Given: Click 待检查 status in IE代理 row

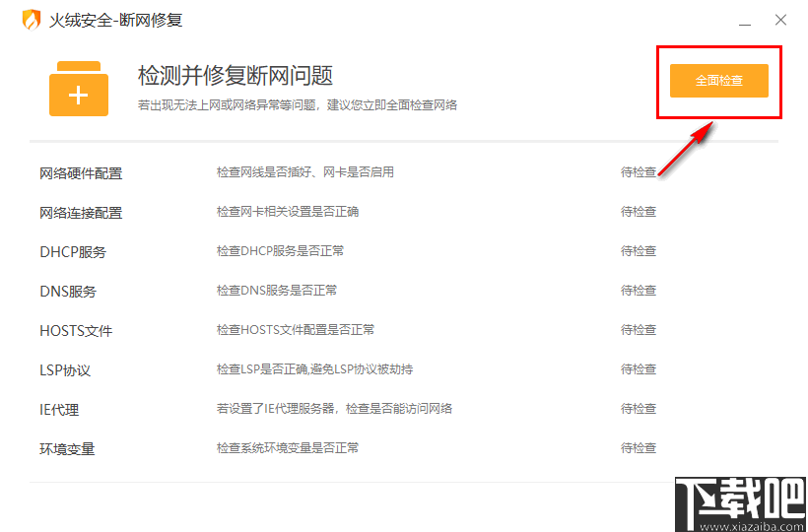Looking at the screenshot, I should (x=639, y=409).
